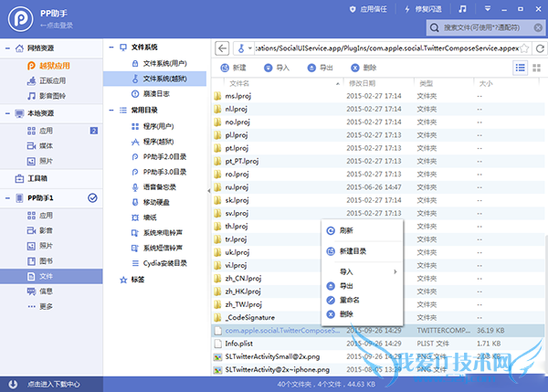Click the back arrow navigation button

222,48
